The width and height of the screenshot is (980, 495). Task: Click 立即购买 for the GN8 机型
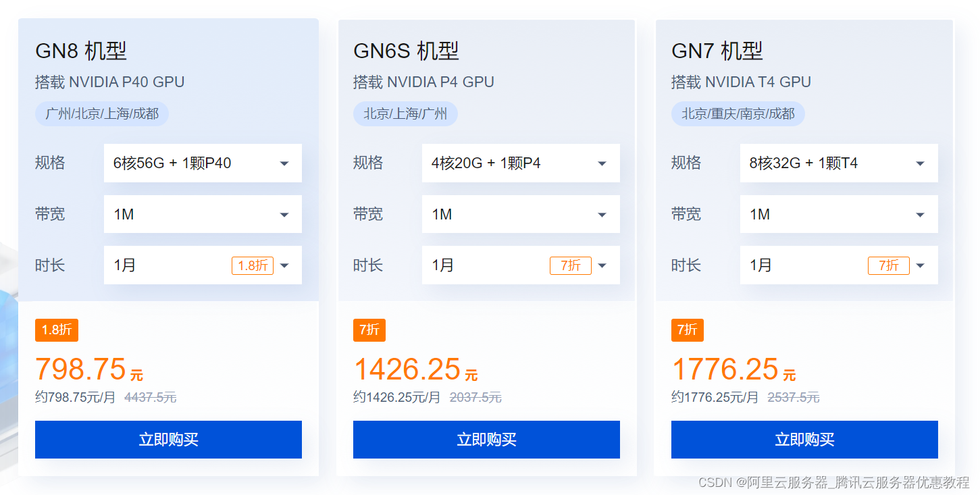[168, 440]
